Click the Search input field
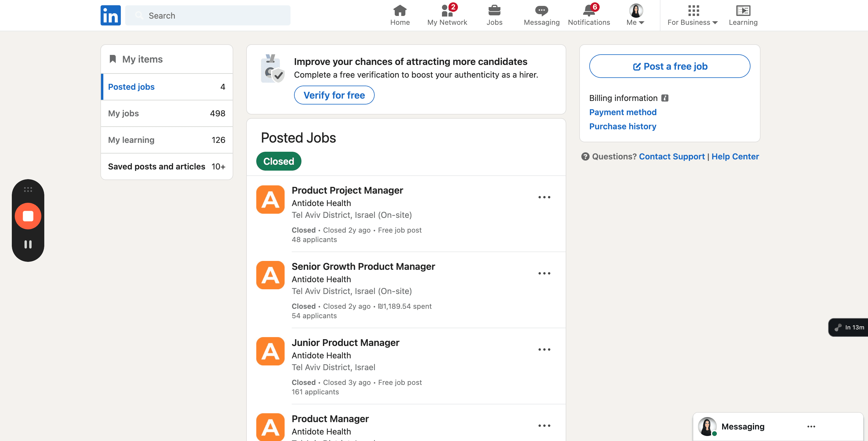Screen dimensions: 868x441 (x=208, y=15)
